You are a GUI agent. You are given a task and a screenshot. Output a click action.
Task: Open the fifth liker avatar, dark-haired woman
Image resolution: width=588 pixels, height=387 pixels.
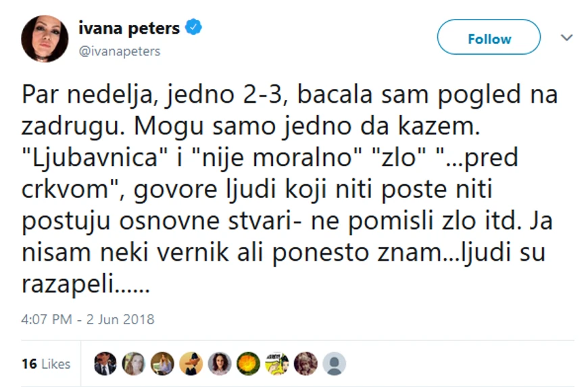(220, 363)
